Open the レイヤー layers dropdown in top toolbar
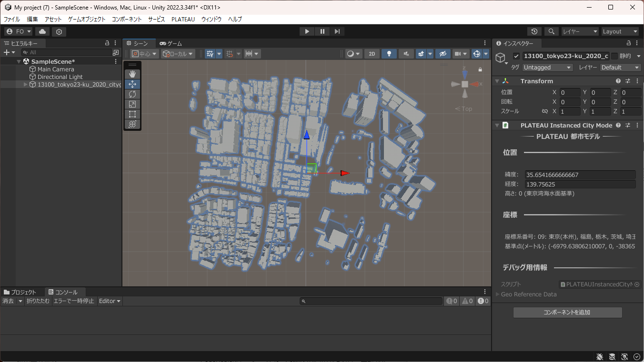This screenshot has width=644, height=362. (580, 31)
